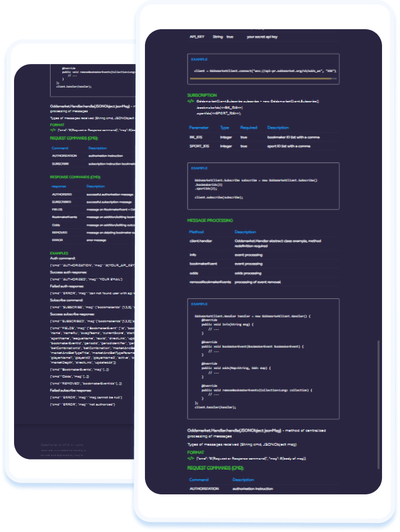Select the REMOVED response row in back tablet
This screenshot has height=532, width=400.
coord(93,233)
